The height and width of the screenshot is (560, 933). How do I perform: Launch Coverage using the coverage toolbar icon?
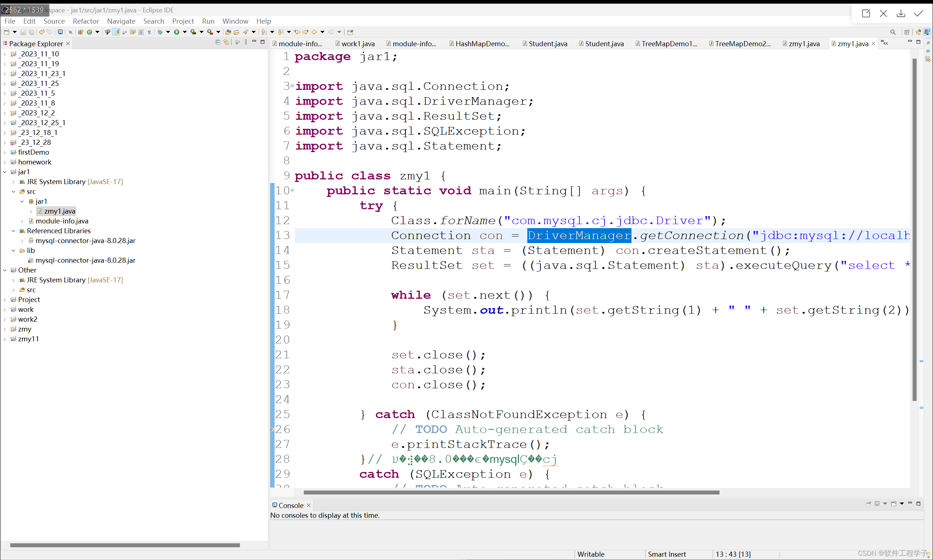click(x=193, y=32)
